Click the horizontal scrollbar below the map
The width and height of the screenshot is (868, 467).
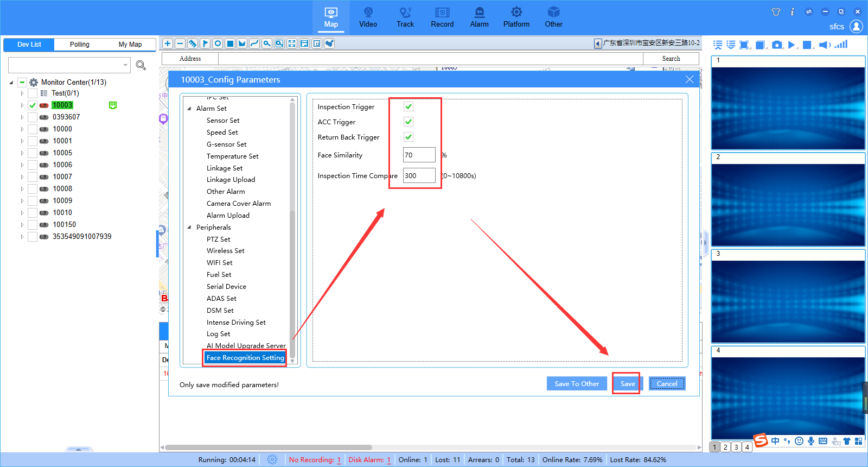269,447
